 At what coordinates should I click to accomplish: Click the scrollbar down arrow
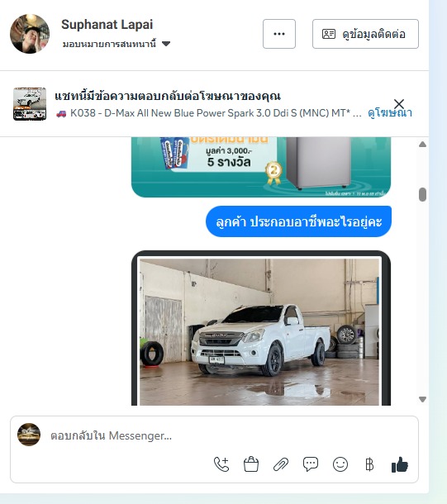click(422, 399)
